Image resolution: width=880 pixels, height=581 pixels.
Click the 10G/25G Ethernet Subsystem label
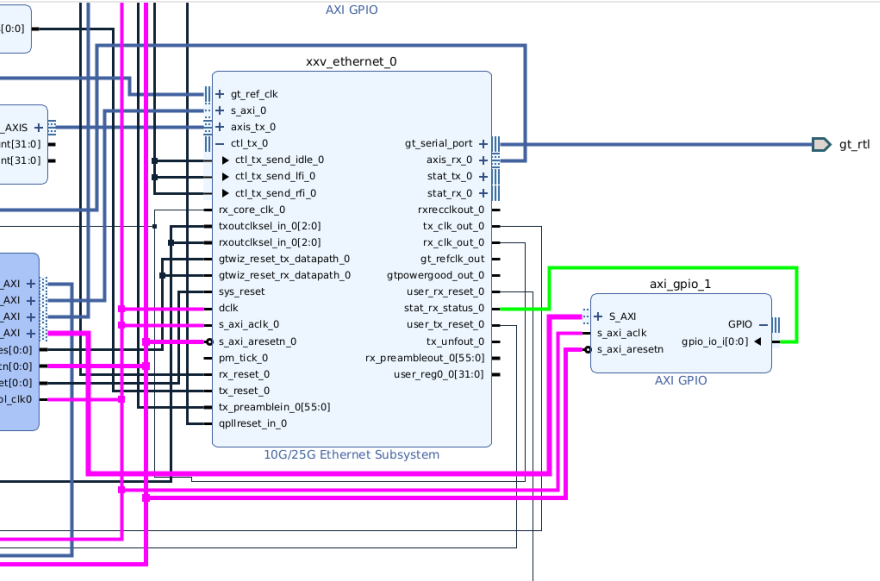click(351, 455)
